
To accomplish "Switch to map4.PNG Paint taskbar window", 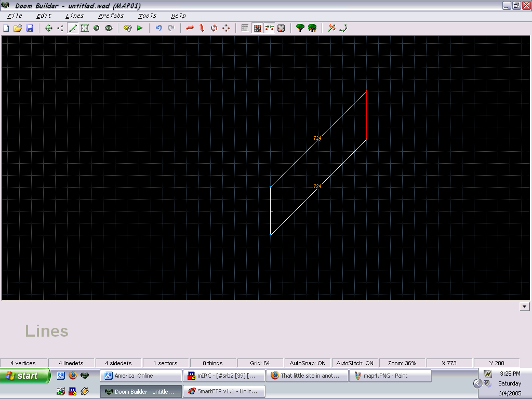I will (x=390, y=376).
